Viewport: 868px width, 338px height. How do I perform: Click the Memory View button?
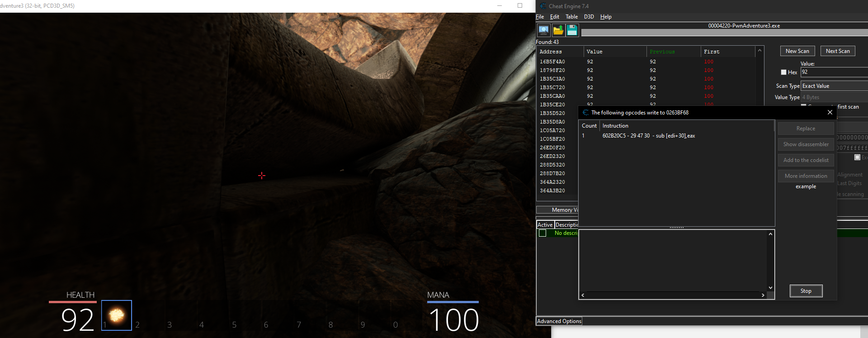click(557, 210)
